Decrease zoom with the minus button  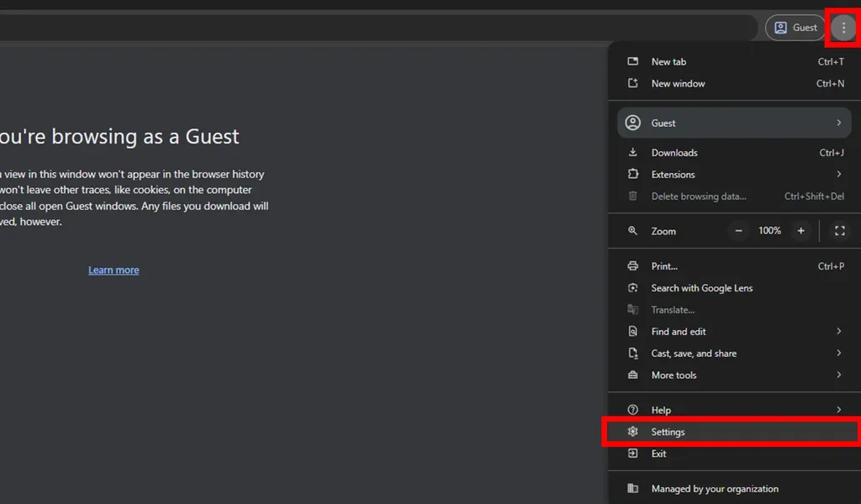(x=738, y=231)
